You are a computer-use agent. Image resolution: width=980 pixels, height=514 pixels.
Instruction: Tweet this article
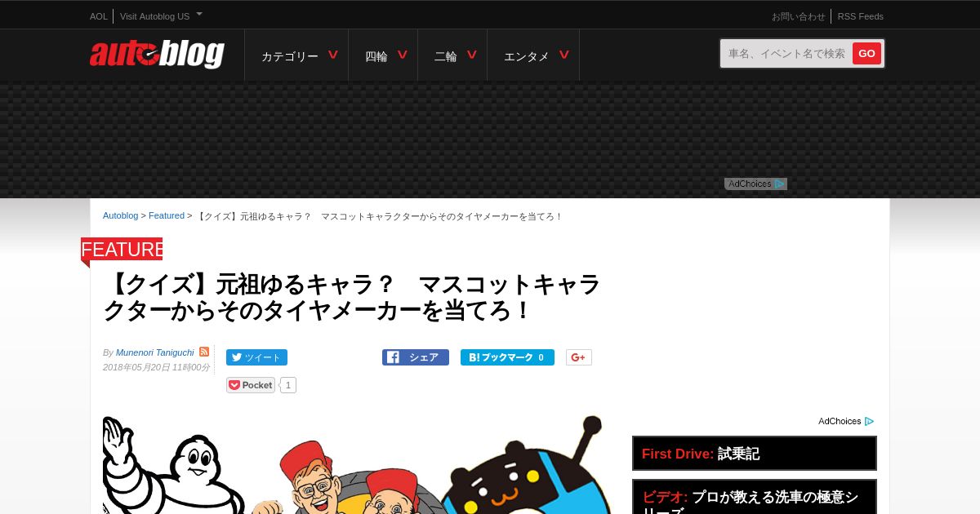tap(256, 357)
